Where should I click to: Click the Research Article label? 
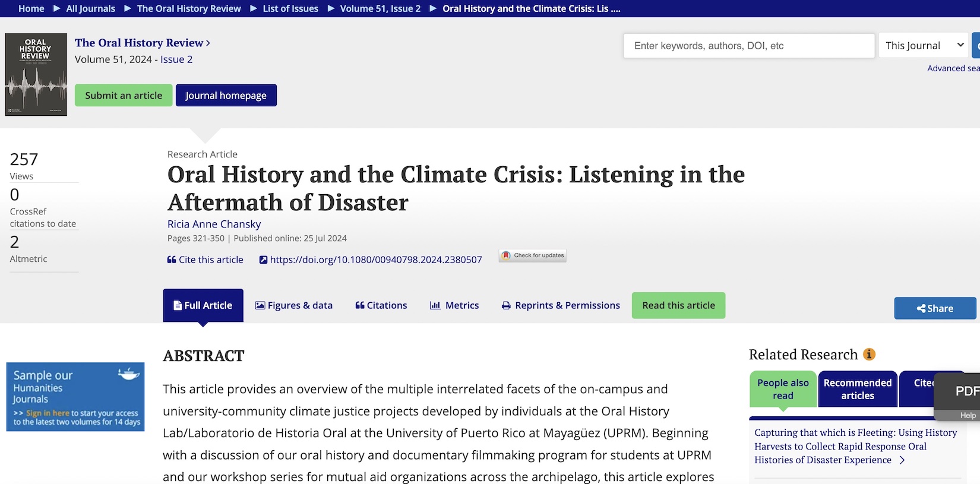click(x=203, y=154)
